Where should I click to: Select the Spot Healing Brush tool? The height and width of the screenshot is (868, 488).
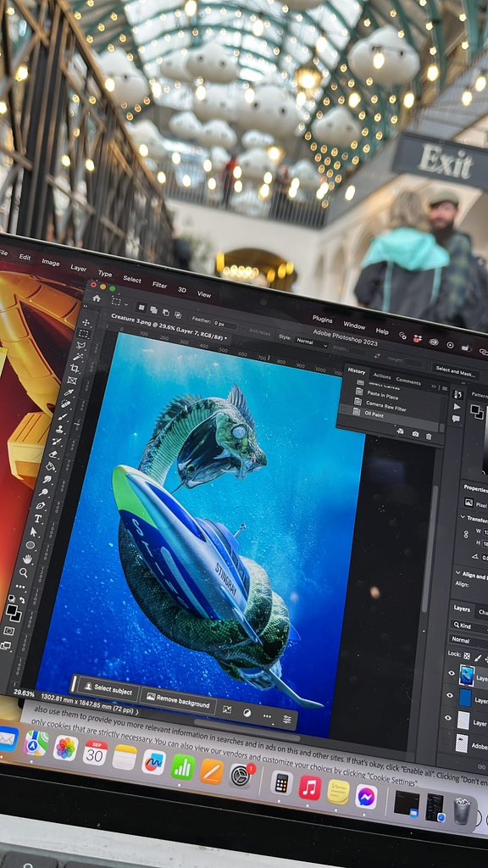pyautogui.click(x=66, y=403)
